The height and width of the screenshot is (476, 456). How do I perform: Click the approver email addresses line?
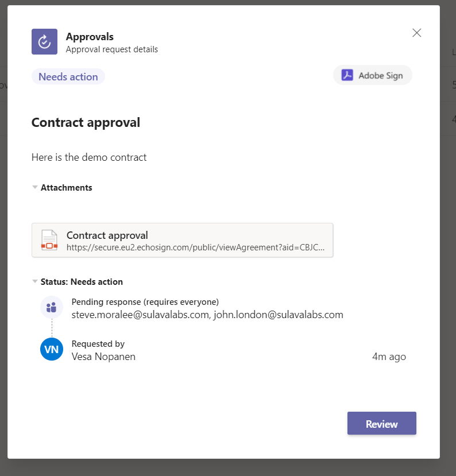click(x=207, y=315)
